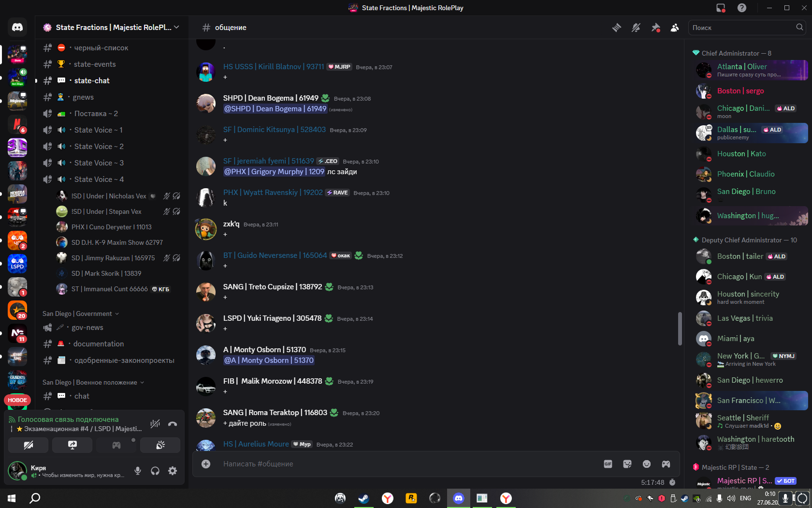Open Discord home direct messages
812x508 pixels.
(17, 28)
